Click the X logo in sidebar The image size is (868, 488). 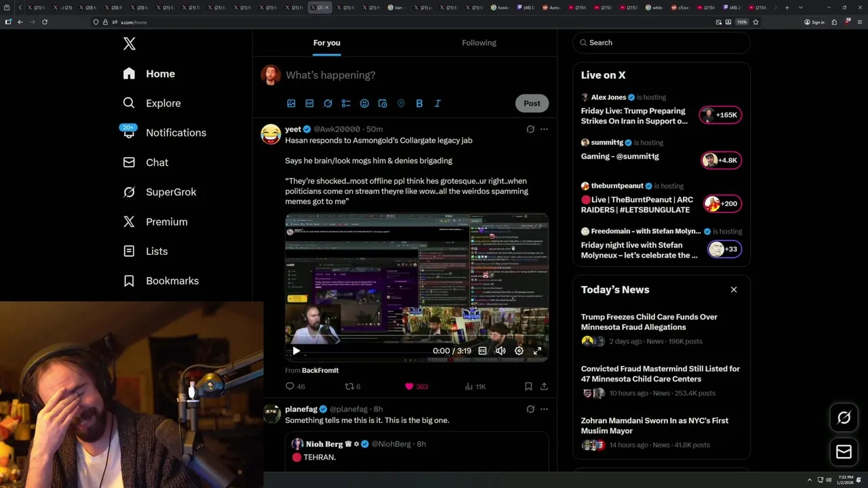[x=130, y=44]
